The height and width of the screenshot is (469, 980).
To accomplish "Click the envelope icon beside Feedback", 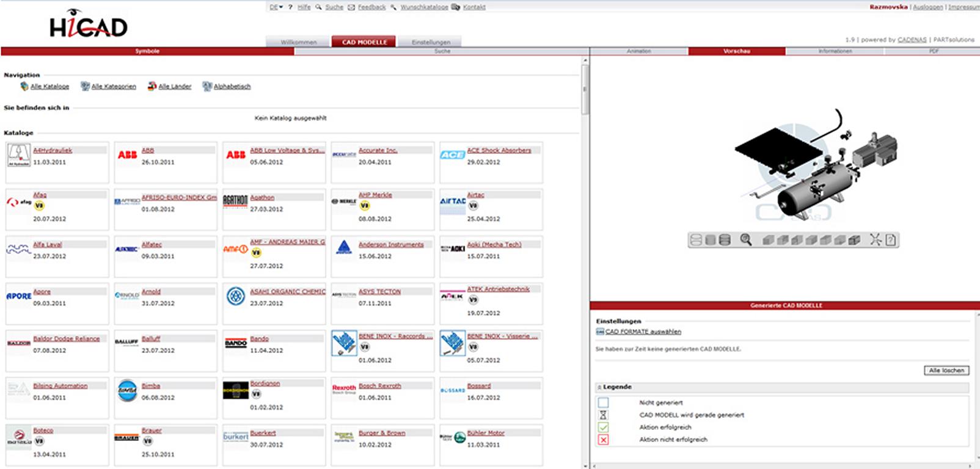I will click(x=351, y=7).
